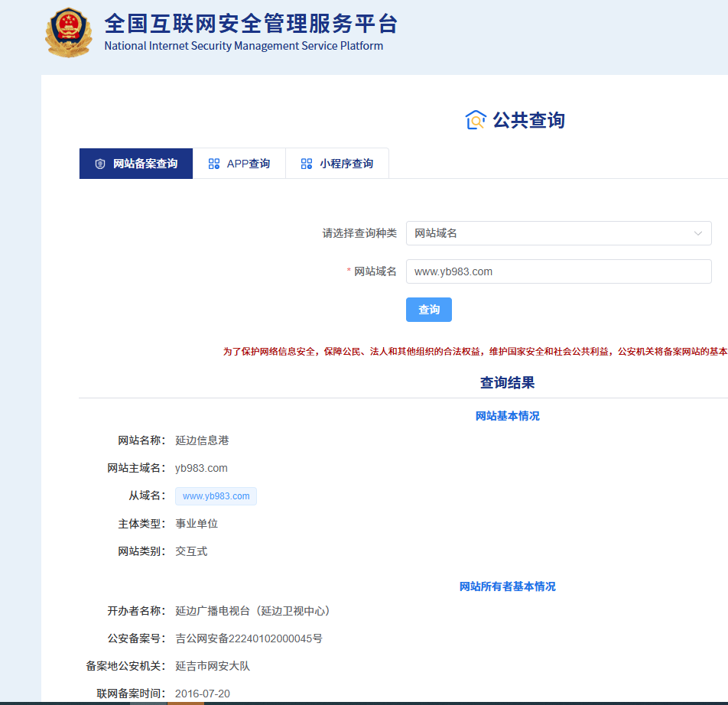Click the authority value 延吉市网安大队

(x=213, y=666)
